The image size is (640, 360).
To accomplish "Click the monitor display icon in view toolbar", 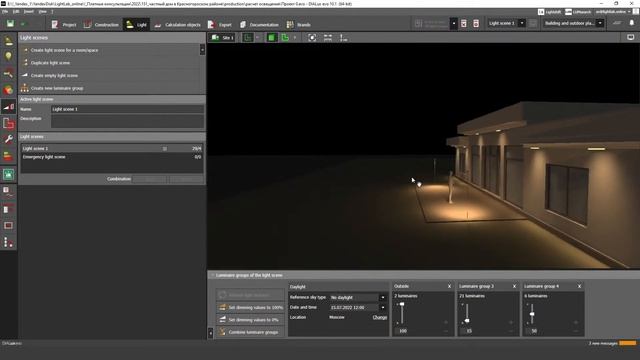I will 631,37.
